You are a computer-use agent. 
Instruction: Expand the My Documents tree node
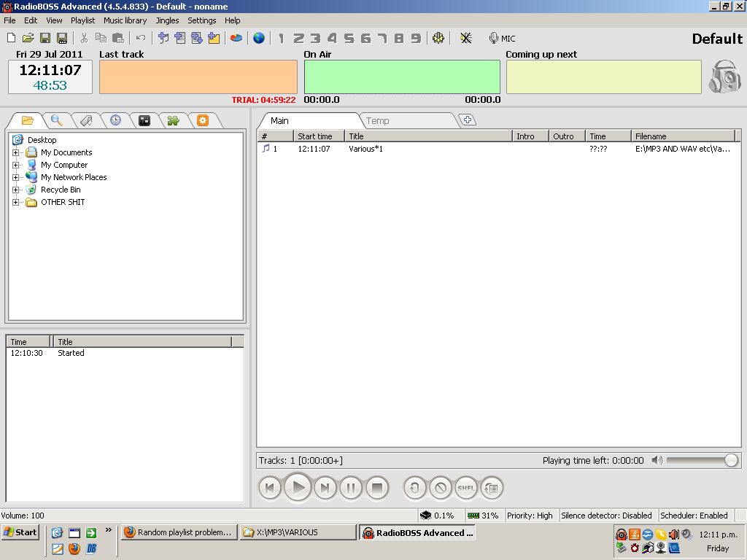click(16, 153)
